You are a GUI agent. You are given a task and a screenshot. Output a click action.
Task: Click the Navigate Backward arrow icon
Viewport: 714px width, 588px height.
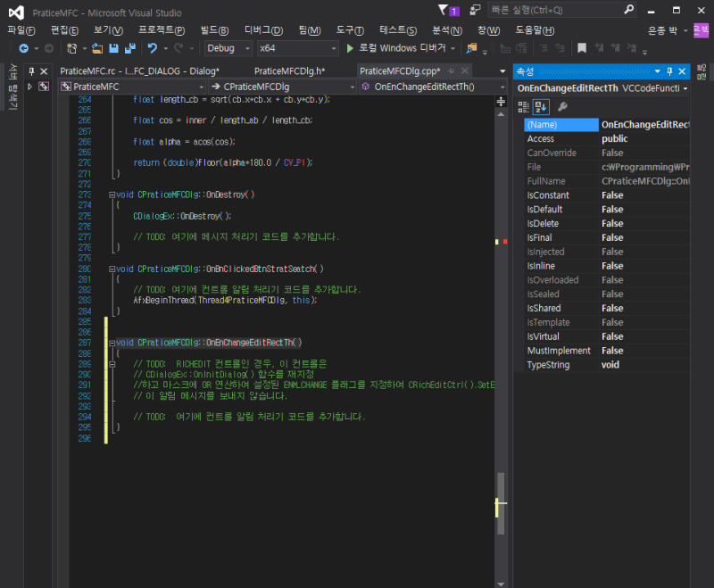24,48
